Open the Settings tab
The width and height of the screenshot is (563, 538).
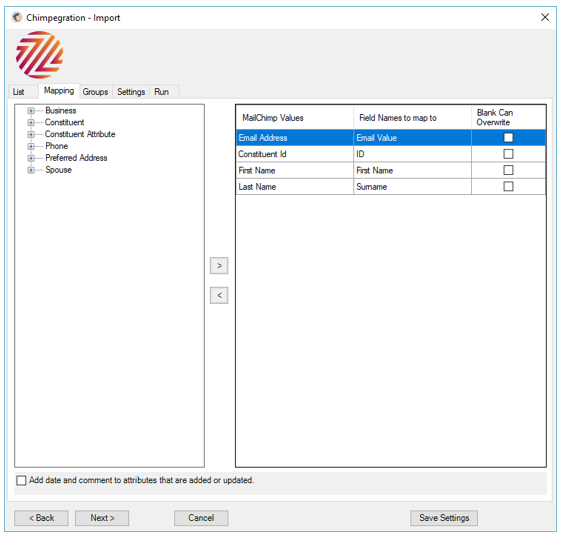(x=131, y=92)
